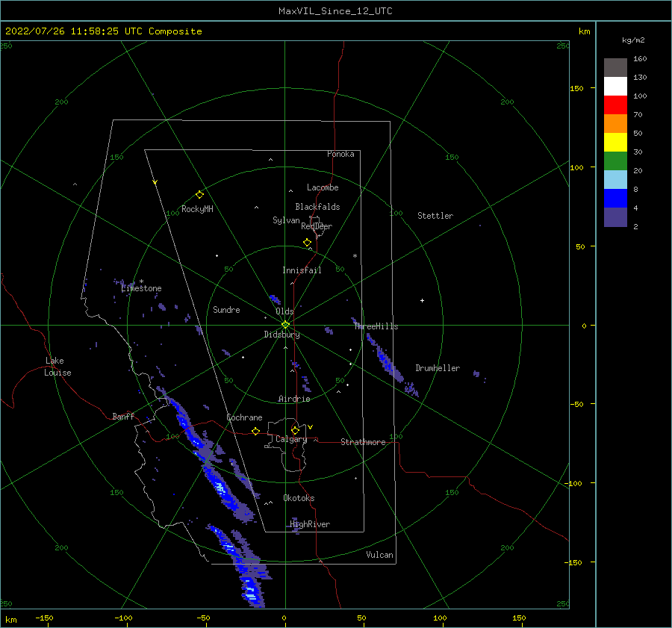Click the white plus marker south of Stettler
Viewport: 672px width, 628px height.
pos(422,300)
